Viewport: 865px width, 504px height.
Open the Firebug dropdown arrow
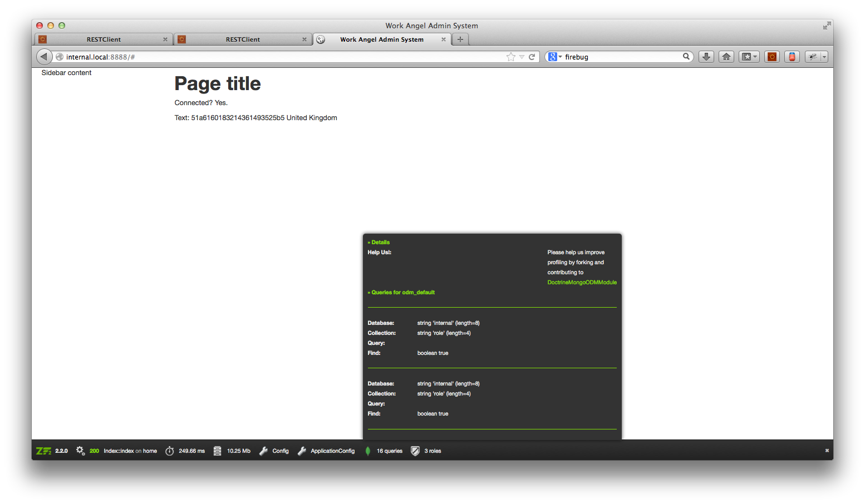824,57
